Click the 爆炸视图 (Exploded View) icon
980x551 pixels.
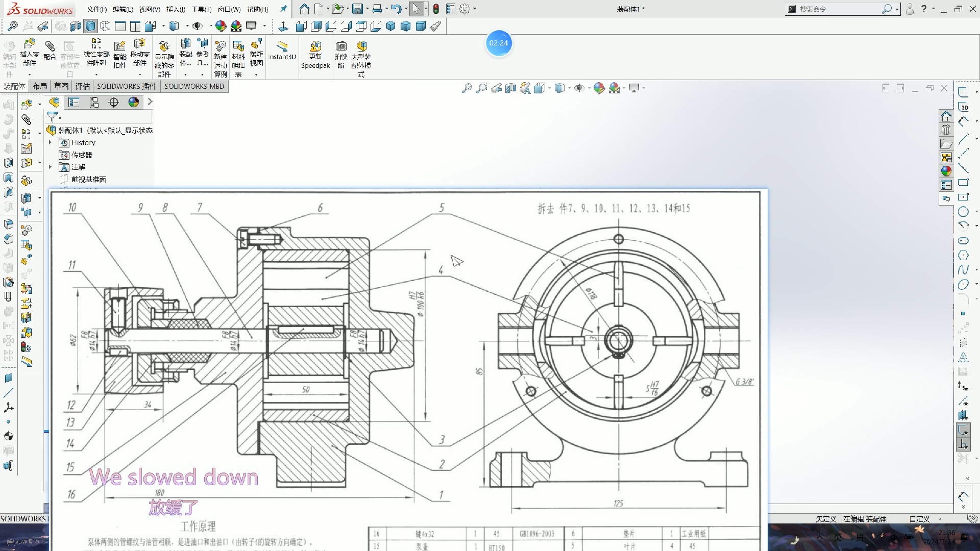tap(256, 53)
